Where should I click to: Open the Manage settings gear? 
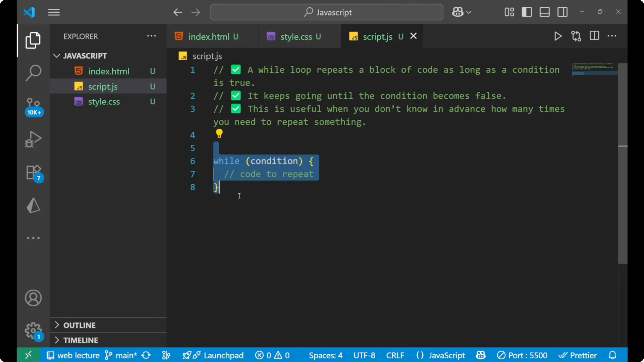pos(33,330)
